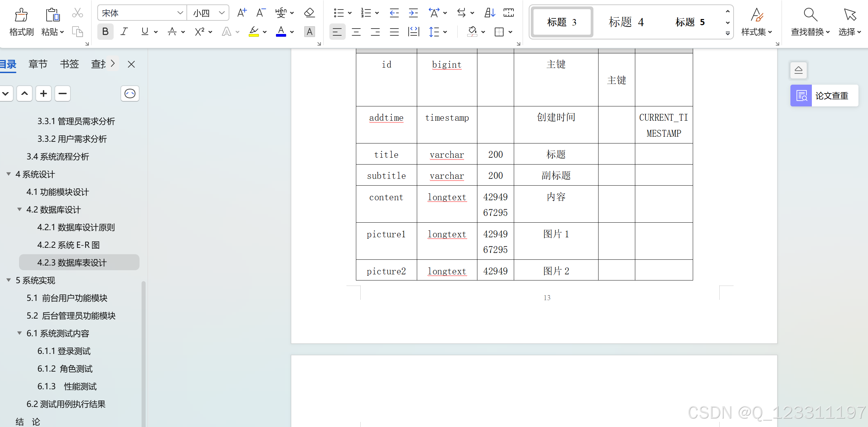Open the borders dropdown arrow
Screen dimensions: 868x427
point(510,32)
